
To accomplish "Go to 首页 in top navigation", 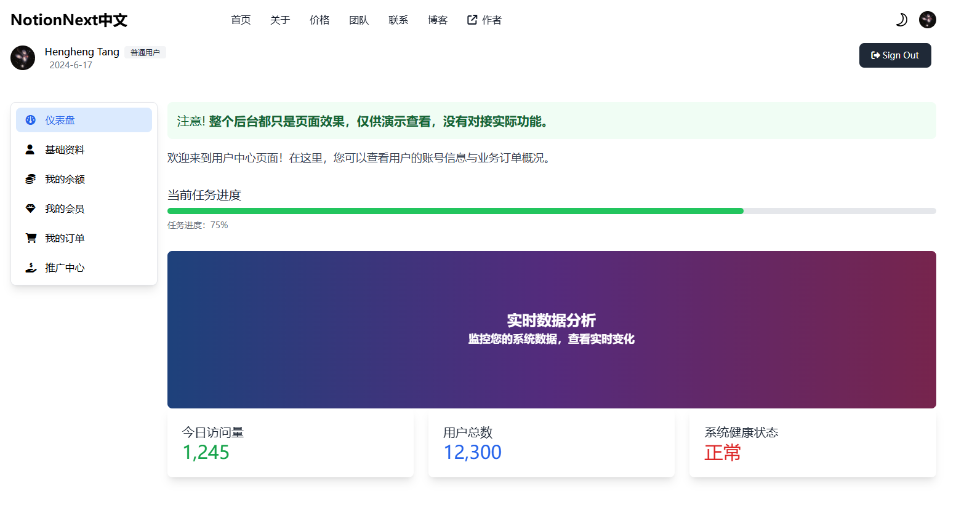I will (x=241, y=20).
